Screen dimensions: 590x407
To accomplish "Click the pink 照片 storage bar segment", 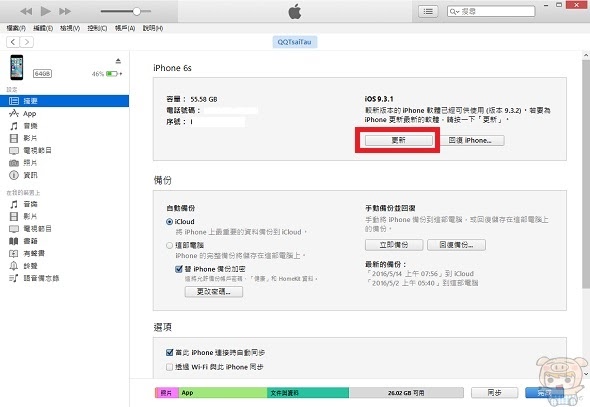I will [167, 393].
